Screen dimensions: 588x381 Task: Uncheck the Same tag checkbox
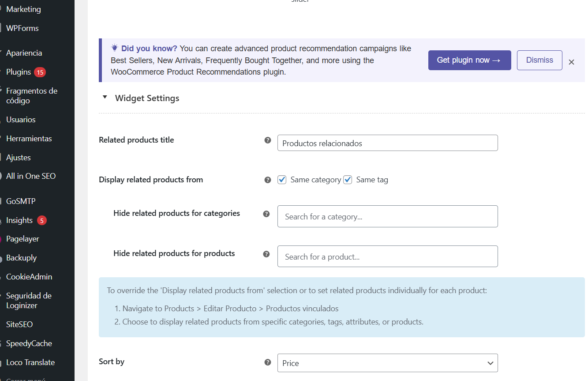(x=348, y=180)
